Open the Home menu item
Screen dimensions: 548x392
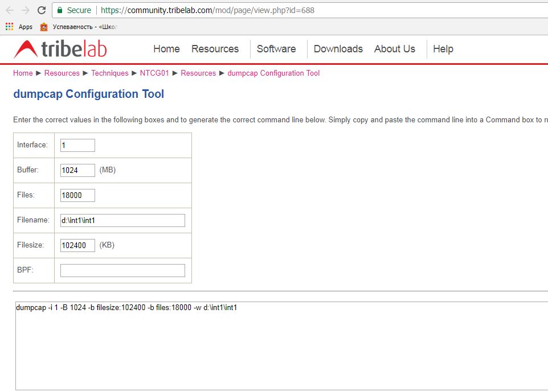pyautogui.click(x=166, y=49)
